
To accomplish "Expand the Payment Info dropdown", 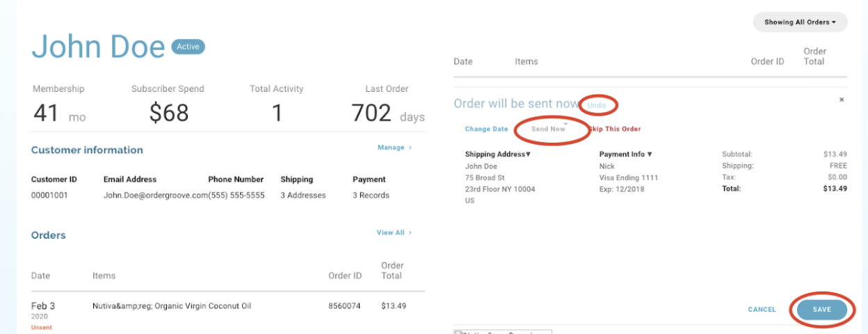I will [625, 154].
